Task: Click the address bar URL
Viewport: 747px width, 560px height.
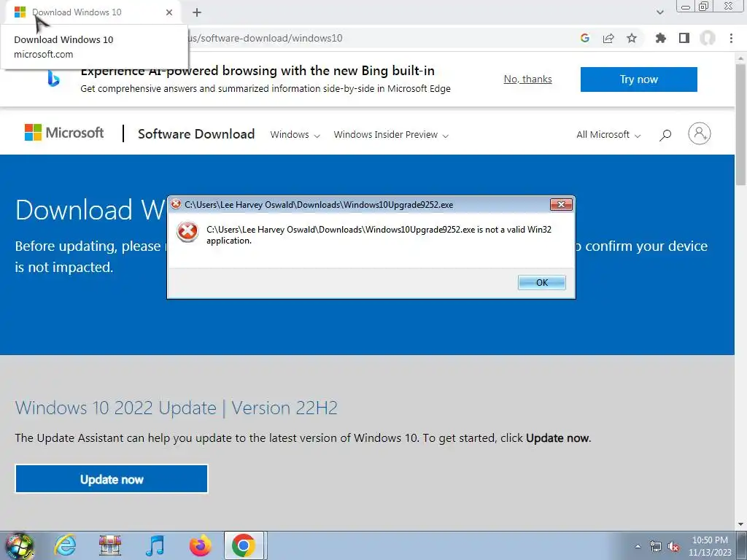Action: tap(265, 38)
